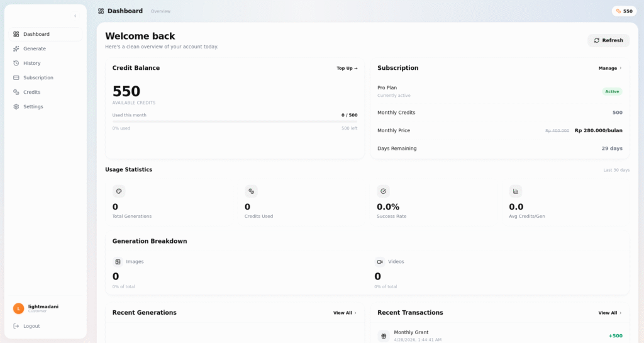The width and height of the screenshot is (644, 343).
Task: Click the header Dashboard grid icon
Action: click(101, 11)
